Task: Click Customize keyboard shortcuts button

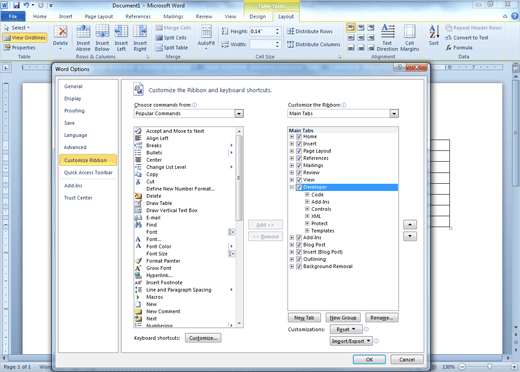Action: (203, 338)
